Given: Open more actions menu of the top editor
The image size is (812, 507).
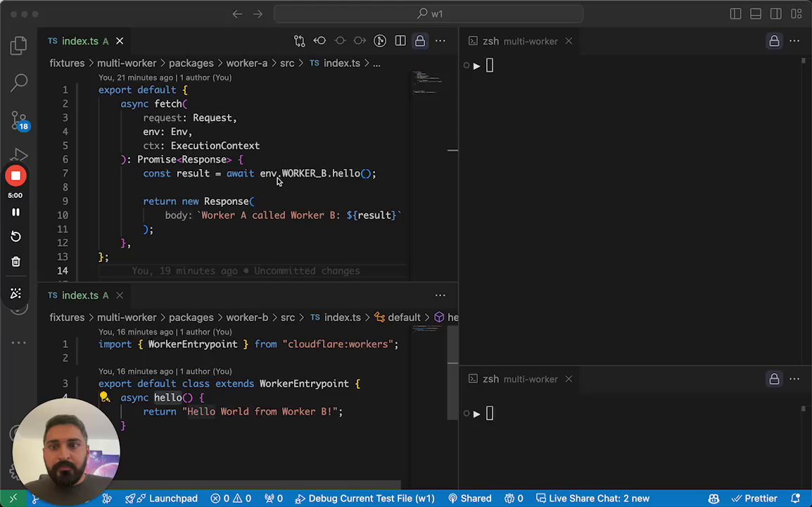Looking at the screenshot, I should [x=440, y=41].
